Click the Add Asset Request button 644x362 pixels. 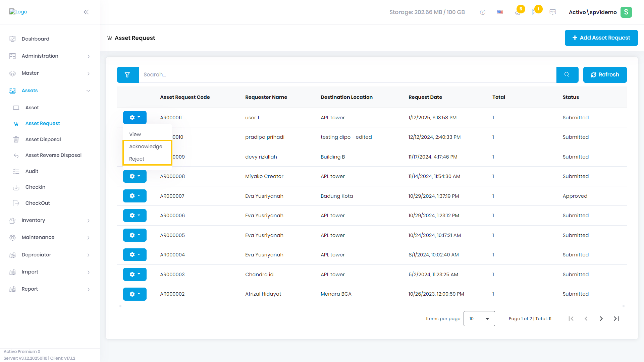coord(601,38)
